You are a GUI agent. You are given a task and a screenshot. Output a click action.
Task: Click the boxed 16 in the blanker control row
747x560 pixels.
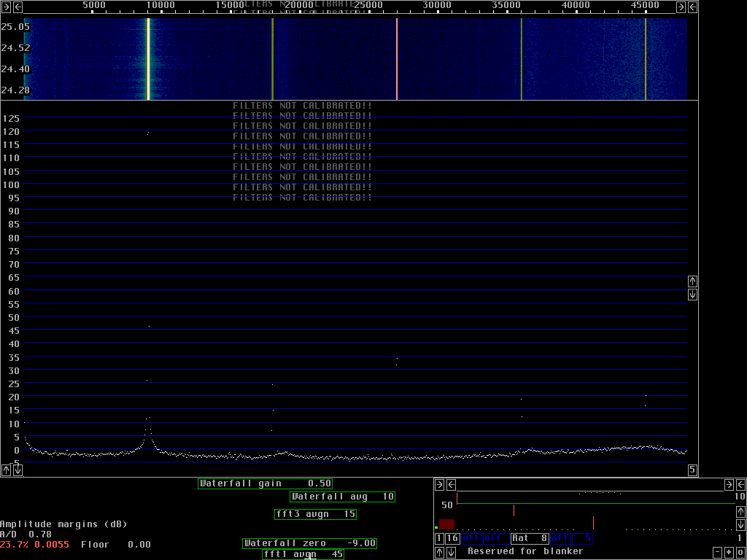pos(452,539)
